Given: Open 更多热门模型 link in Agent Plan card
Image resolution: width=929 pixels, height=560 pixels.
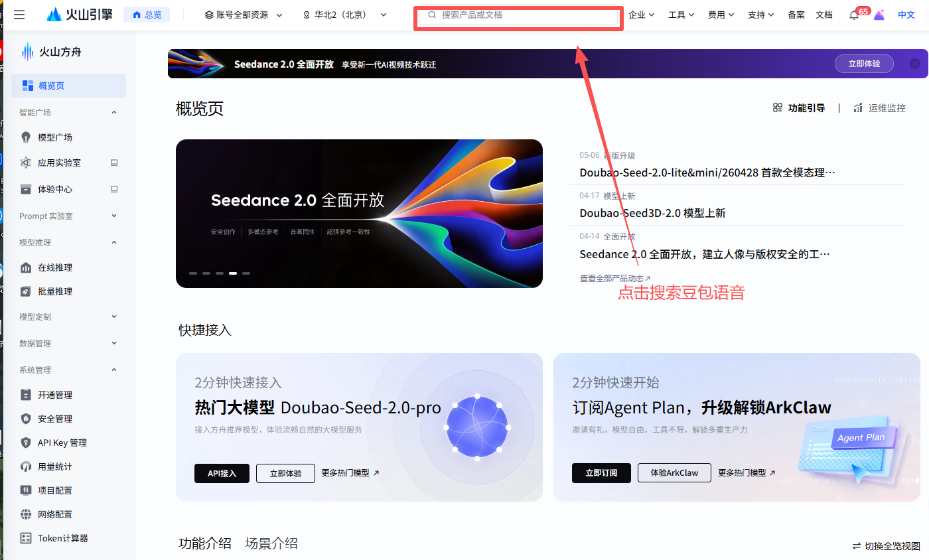Looking at the screenshot, I should tap(747, 473).
